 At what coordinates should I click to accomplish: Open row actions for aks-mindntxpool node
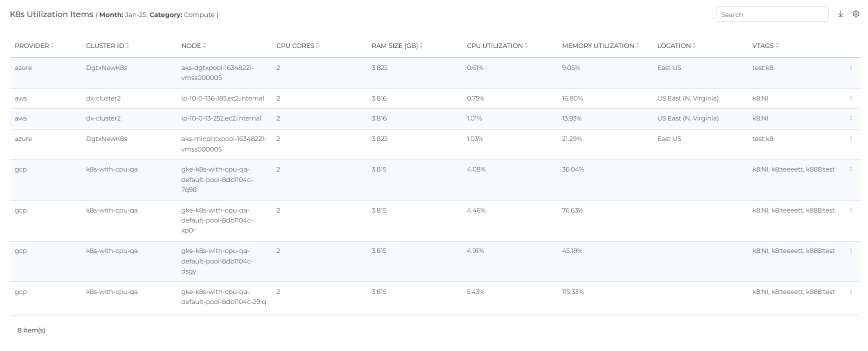(850, 138)
